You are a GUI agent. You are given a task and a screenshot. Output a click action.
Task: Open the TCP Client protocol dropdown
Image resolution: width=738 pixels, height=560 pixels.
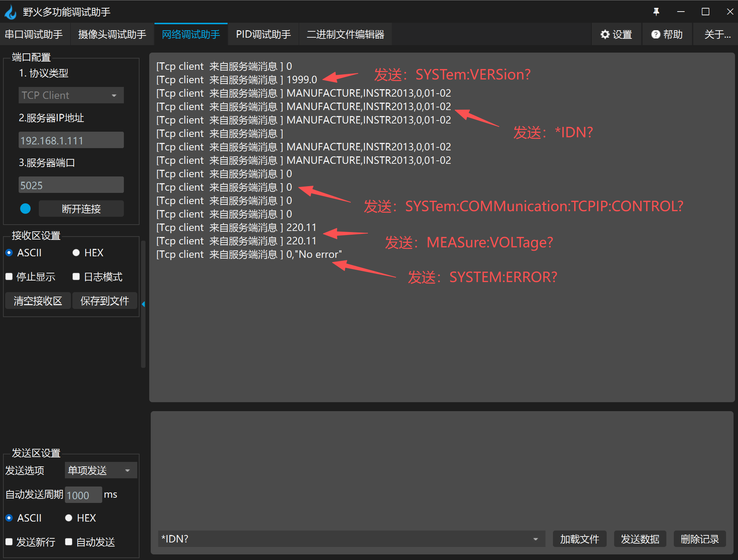[71, 95]
